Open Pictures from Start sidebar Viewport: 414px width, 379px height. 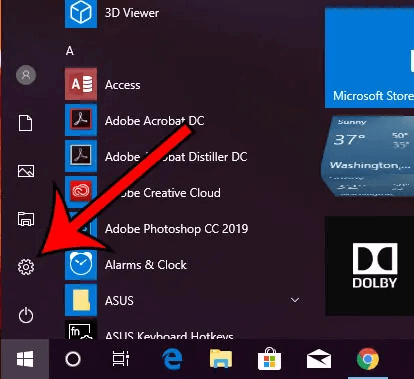click(x=26, y=171)
